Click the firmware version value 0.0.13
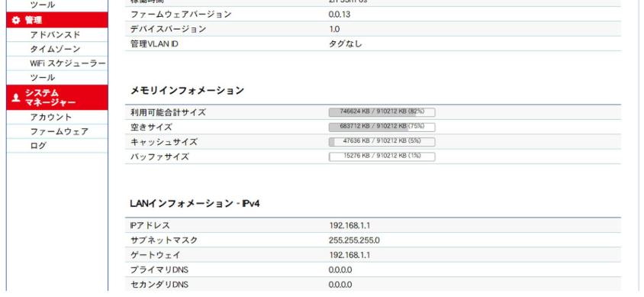This screenshot has width=644, height=297. coord(340,15)
